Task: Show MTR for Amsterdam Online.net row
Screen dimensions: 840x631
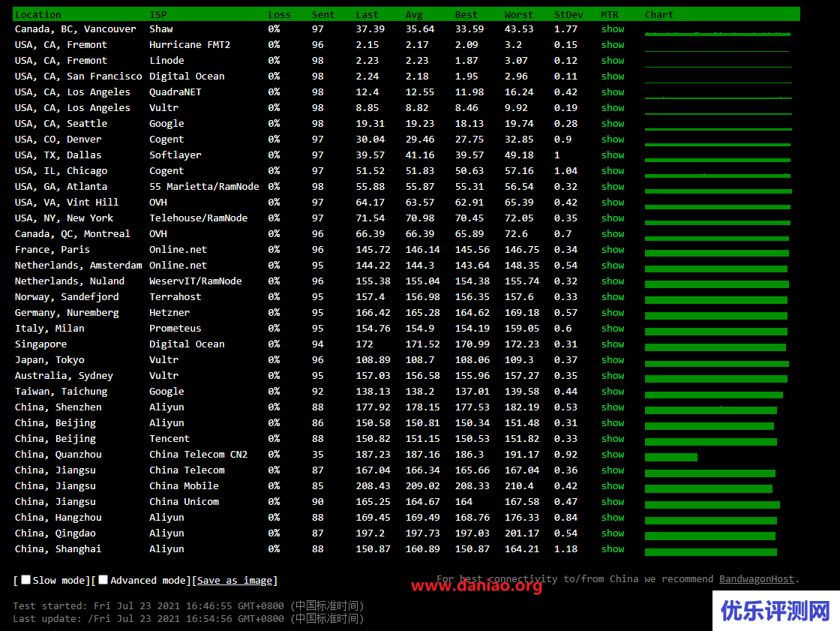Action: (x=612, y=265)
